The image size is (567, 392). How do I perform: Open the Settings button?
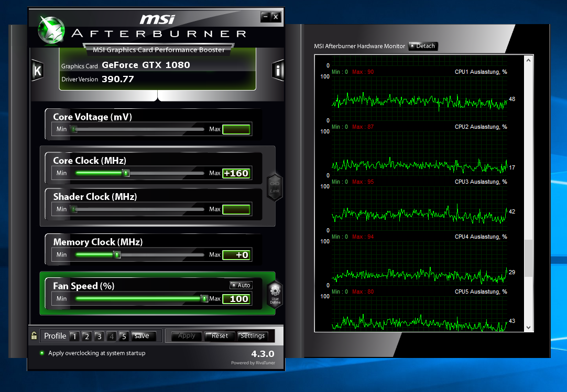[x=253, y=336]
